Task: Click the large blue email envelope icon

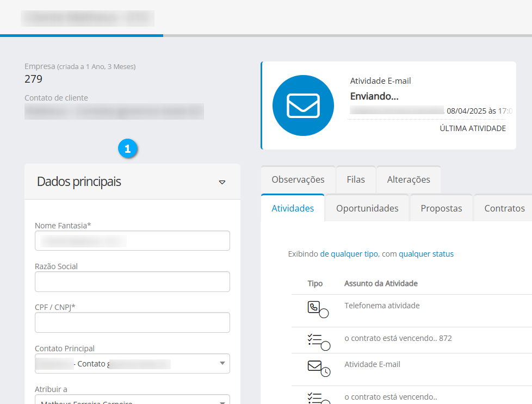Action: click(x=303, y=105)
